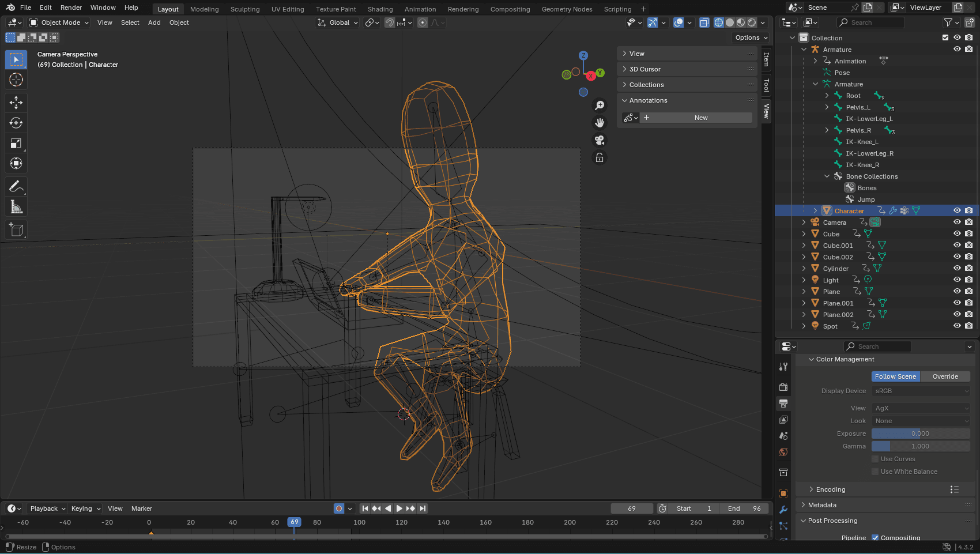980x554 pixels.
Task: Switch to the Sculpting workspace tab
Action: 245,9
